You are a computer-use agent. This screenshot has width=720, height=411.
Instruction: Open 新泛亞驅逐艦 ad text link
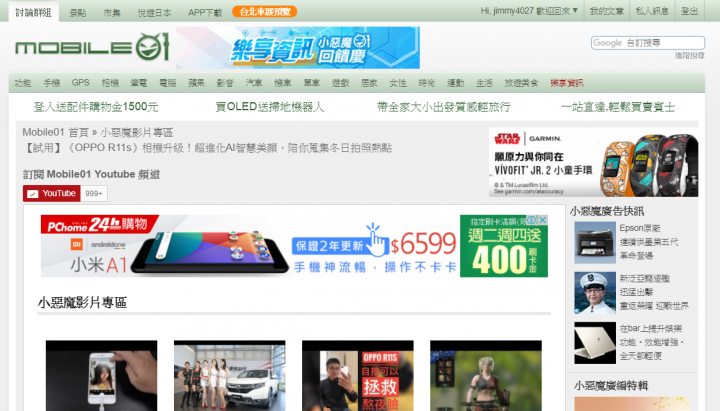pos(654,292)
